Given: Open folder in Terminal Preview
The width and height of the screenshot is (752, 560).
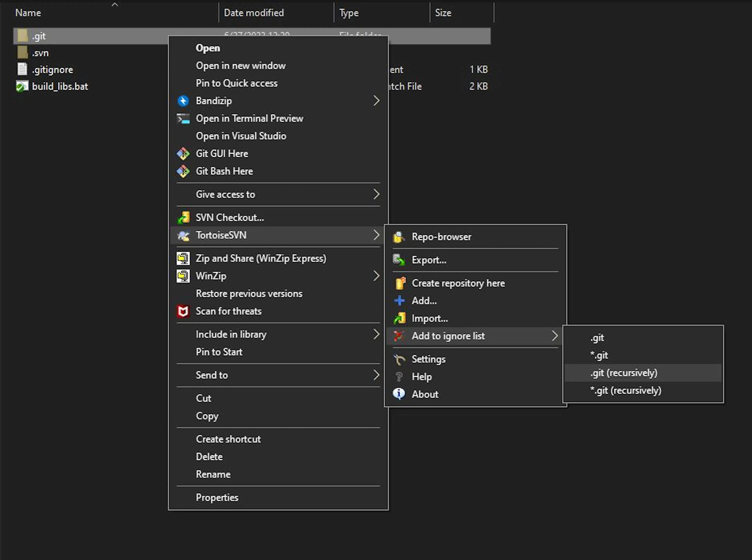Looking at the screenshot, I should pyautogui.click(x=250, y=118).
